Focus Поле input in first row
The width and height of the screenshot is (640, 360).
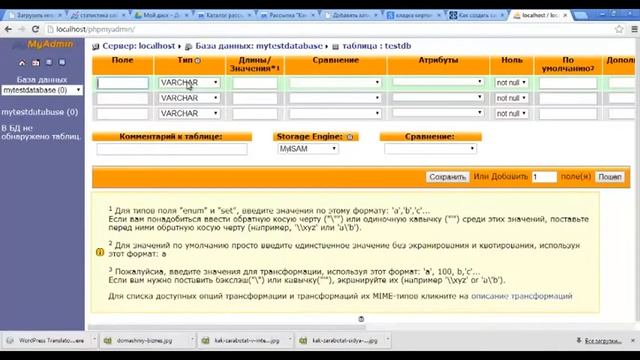pos(123,83)
